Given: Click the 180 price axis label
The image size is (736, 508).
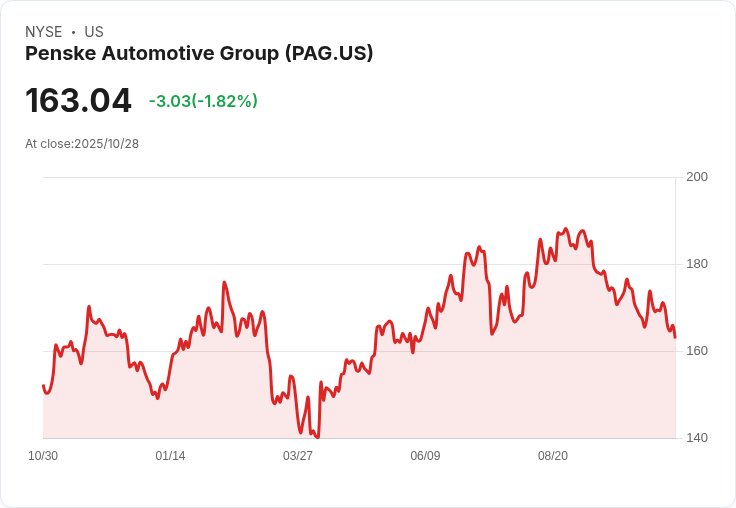Looking at the screenshot, I should click(697, 264).
